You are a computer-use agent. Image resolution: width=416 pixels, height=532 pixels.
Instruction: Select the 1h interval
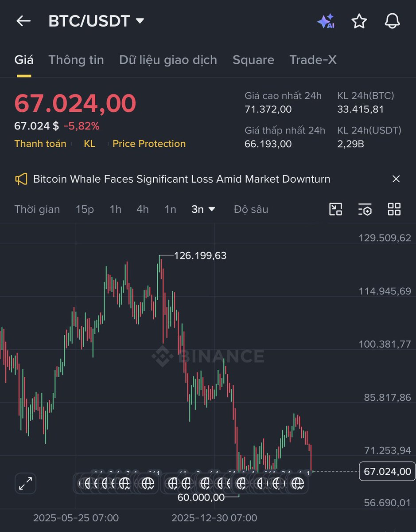click(x=116, y=209)
